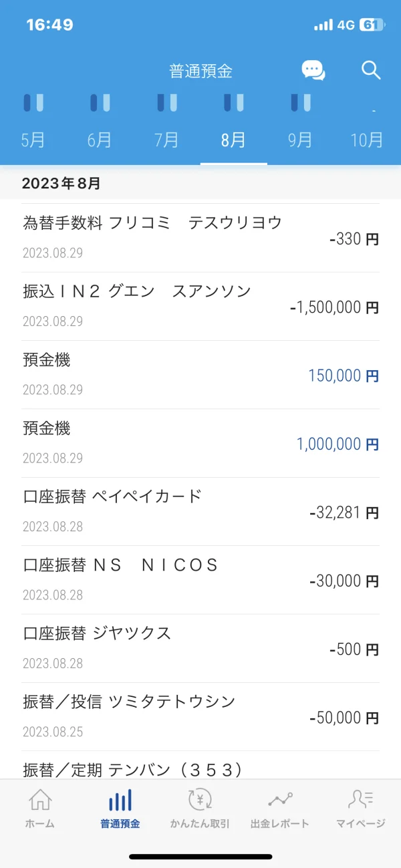The width and height of the screenshot is (401, 868).
Task: Switch to the 9月 month tab
Action: pos(300,140)
